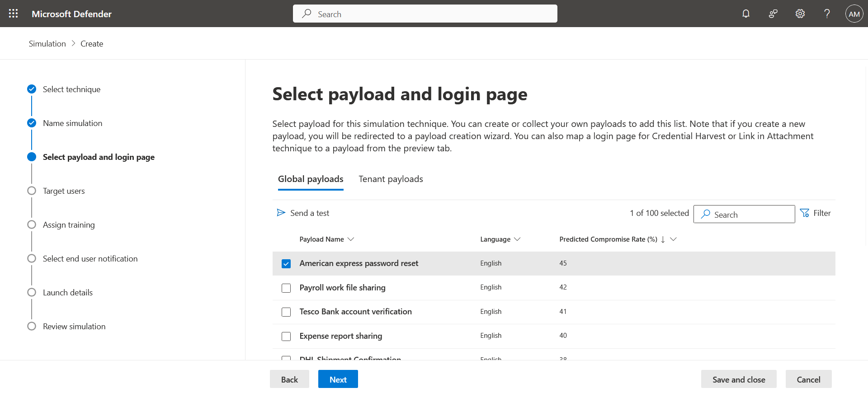
Task: Click compromise rate 45 for American express
Action: click(x=563, y=263)
